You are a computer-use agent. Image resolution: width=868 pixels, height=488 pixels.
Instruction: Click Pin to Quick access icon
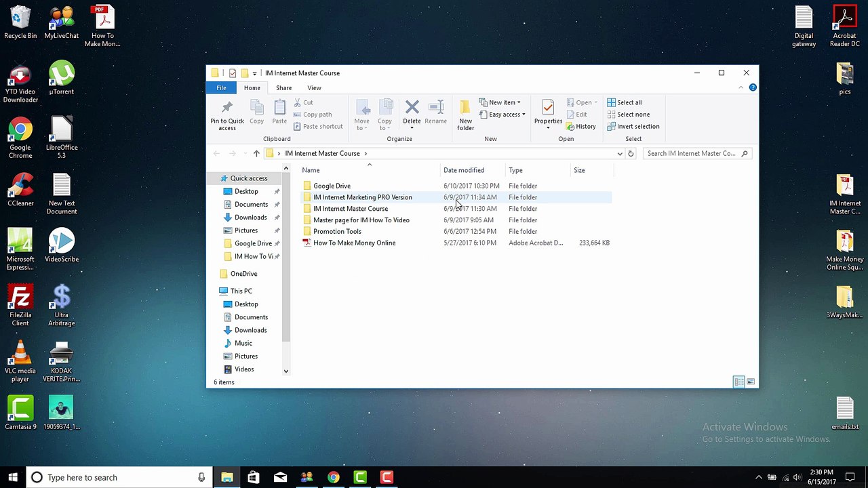(226, 115)
